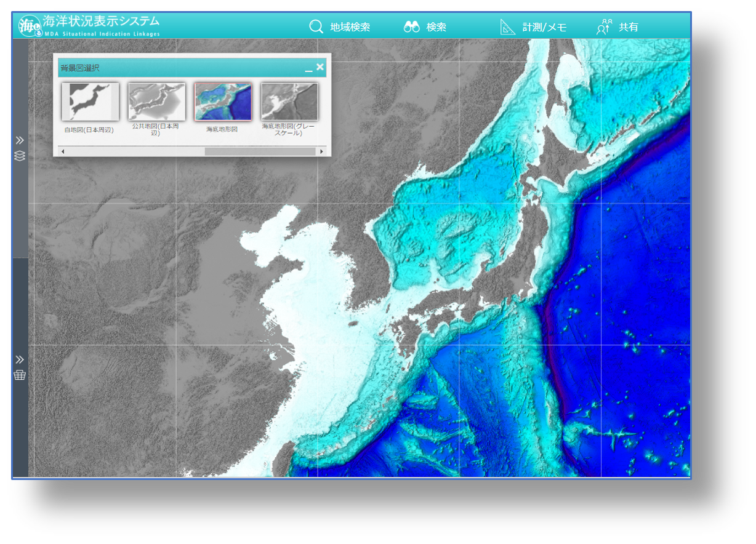Viewport: 756px width, 544px height.
Task: Select the 海底地形図 color thumbnail
Action: 223,102
